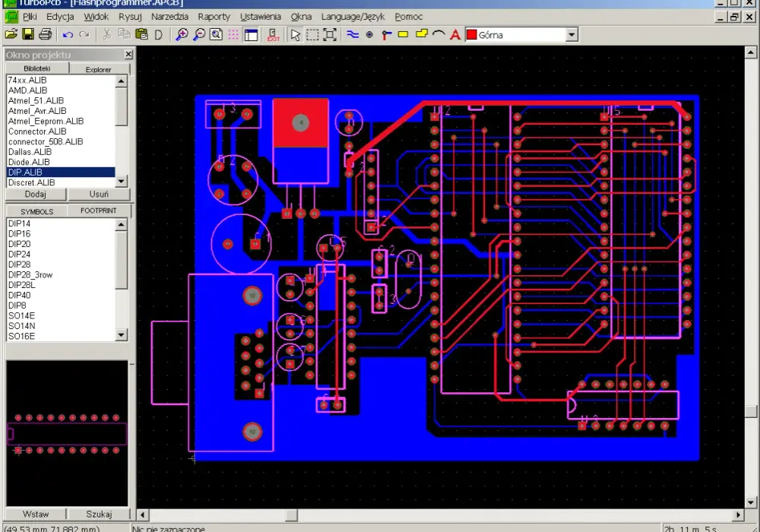Open the Narzedzia menu

point(169,17)
